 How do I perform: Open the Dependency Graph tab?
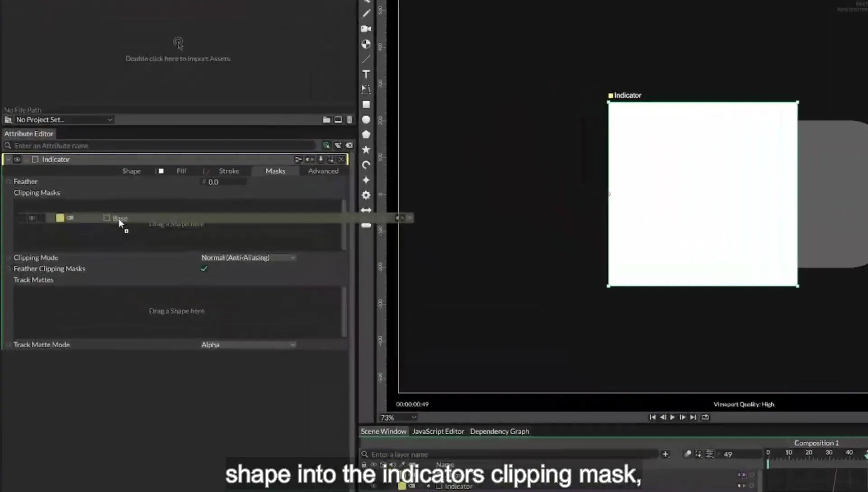(x=500, y=431)
